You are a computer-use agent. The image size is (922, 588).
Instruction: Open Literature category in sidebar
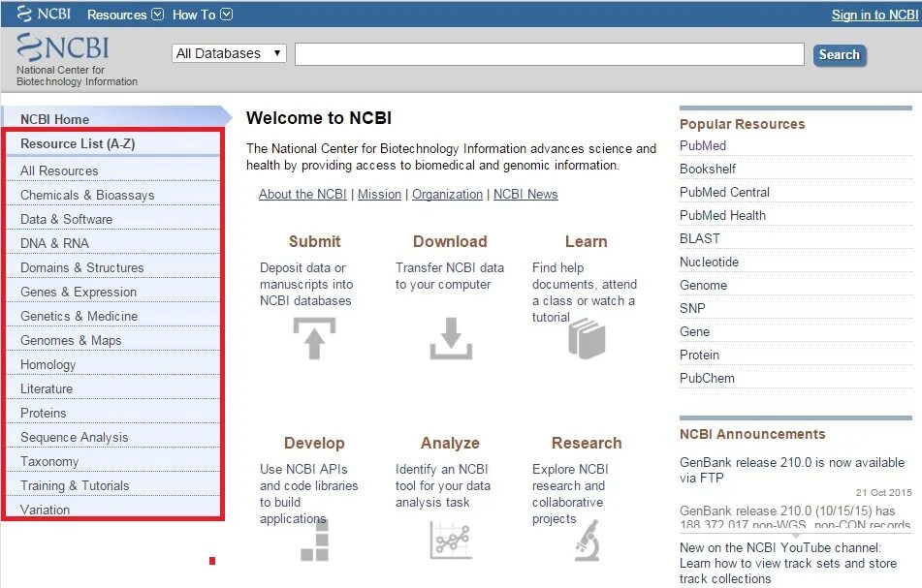(47, 388)
